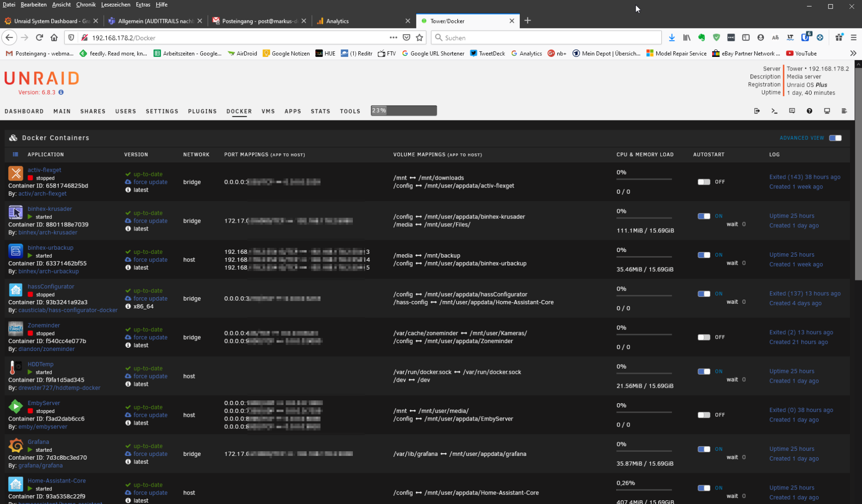Disable autostart for binhex-krusader container
The image size is (862, 504).
(704, 216)
